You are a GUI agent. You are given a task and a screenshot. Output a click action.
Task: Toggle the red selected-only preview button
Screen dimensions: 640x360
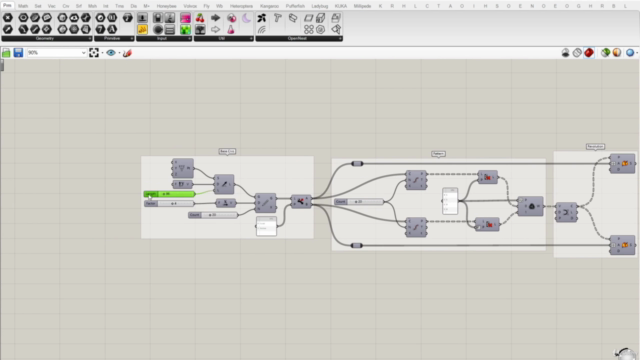click(589, 53)
